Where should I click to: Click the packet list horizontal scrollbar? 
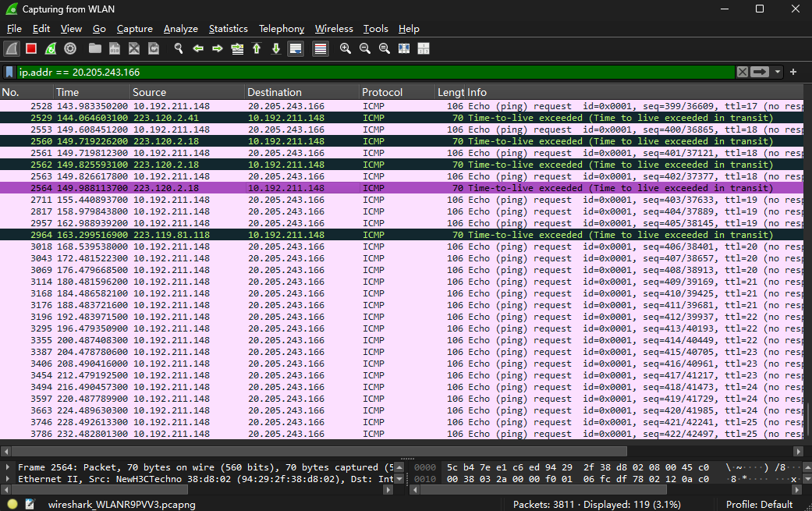point(319,452)
